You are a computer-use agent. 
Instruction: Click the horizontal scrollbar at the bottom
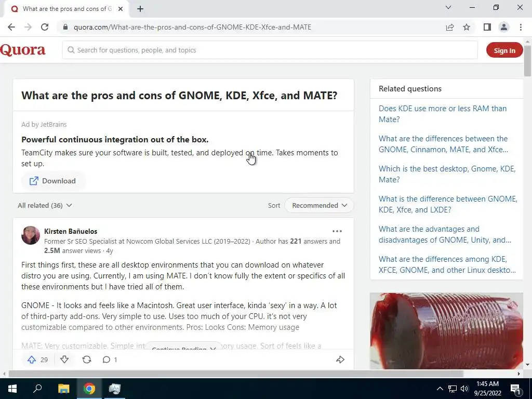click(236, 374)
